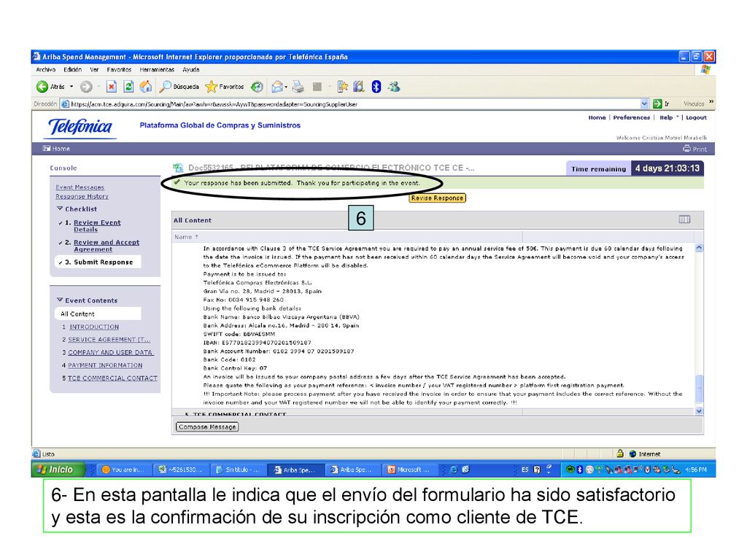Open 2 SERVICE AGREEMENT section link
The image size is (747, 560).
(x=109, y=340)
